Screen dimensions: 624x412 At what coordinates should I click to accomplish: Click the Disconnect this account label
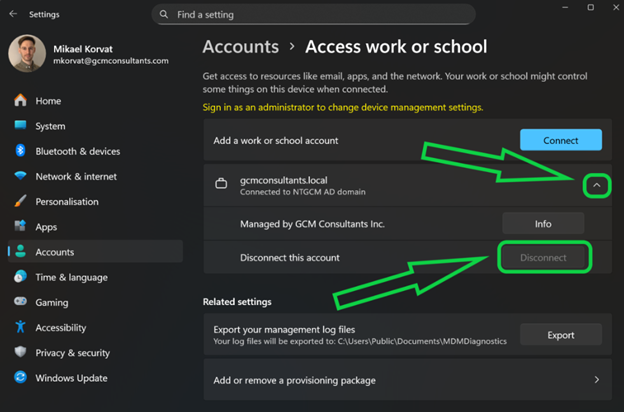290,258
